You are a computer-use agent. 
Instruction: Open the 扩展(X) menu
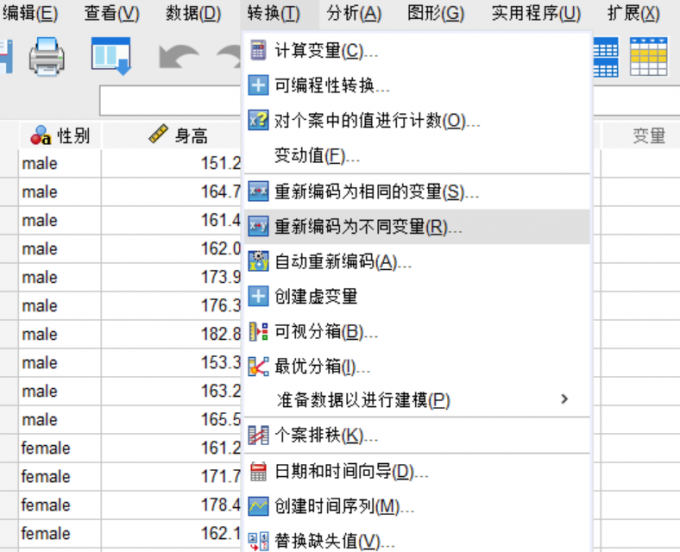point(633,13)
